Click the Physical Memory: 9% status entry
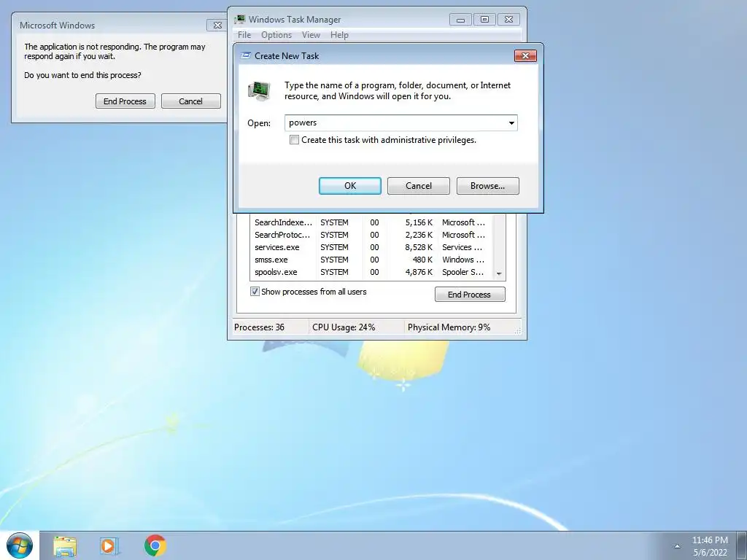Screen dimensions: 747x560 449,327
